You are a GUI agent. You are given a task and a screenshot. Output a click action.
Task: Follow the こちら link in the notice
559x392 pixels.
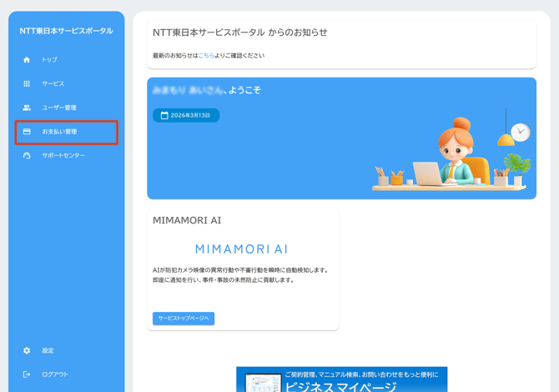206,56
